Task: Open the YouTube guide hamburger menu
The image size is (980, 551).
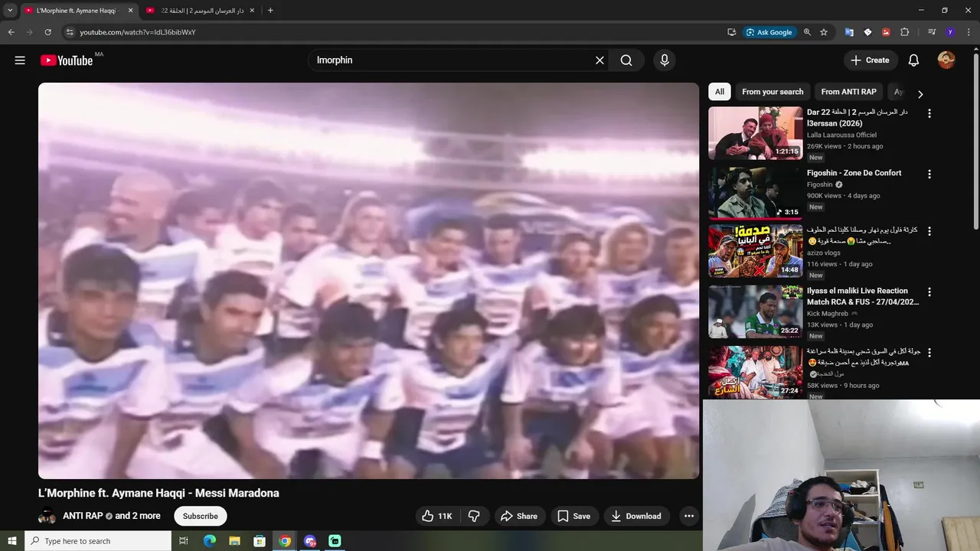Action: tap(20, 60)
